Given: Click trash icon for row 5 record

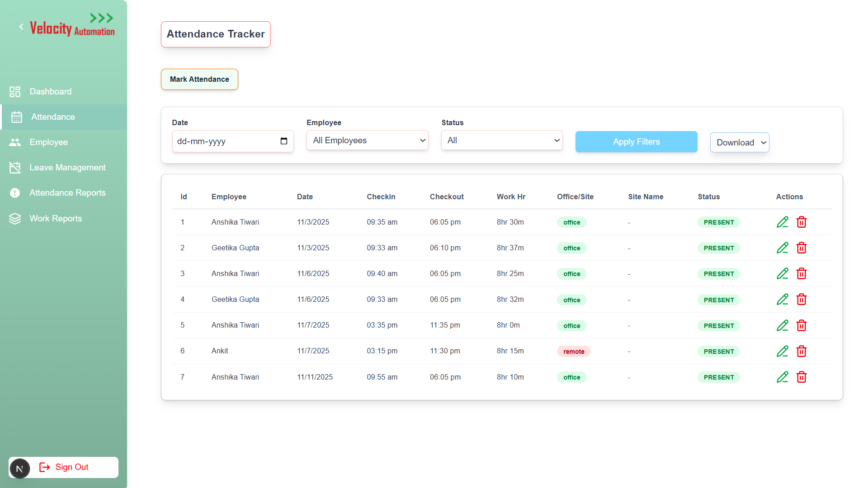Looking at the screenshot, I should pyautogui.click(x=801, y=325).
